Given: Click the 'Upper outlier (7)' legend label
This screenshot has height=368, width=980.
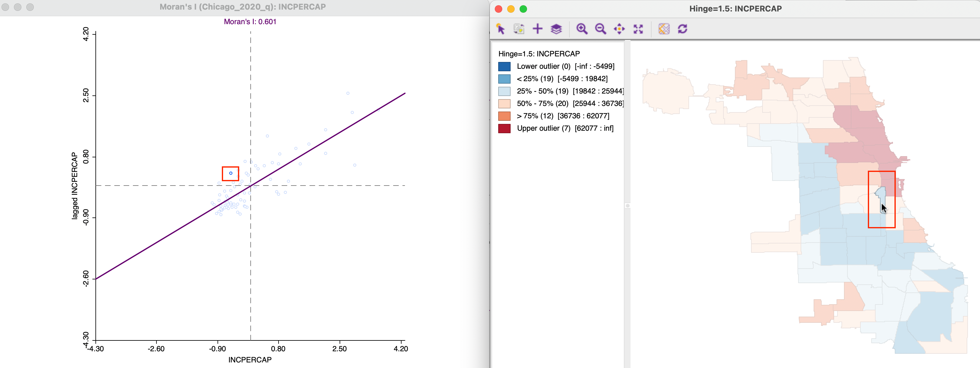Looking at the screenshot, I should tap(544, 128).
